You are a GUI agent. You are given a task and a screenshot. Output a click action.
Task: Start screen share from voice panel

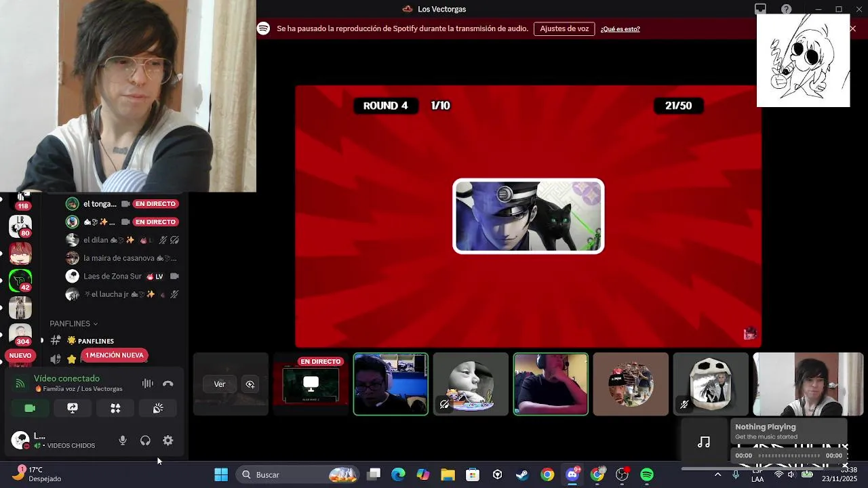click(x=73, y=408)
